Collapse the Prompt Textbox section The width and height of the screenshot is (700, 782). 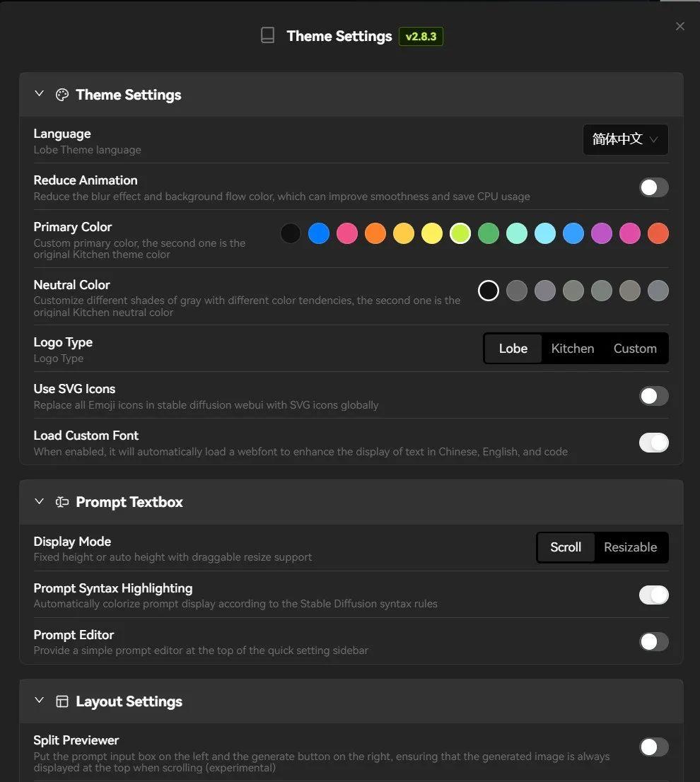tap(39, 501)
